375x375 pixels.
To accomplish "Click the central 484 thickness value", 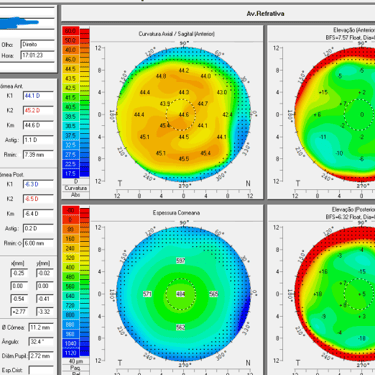I will (x=180, y=294).
